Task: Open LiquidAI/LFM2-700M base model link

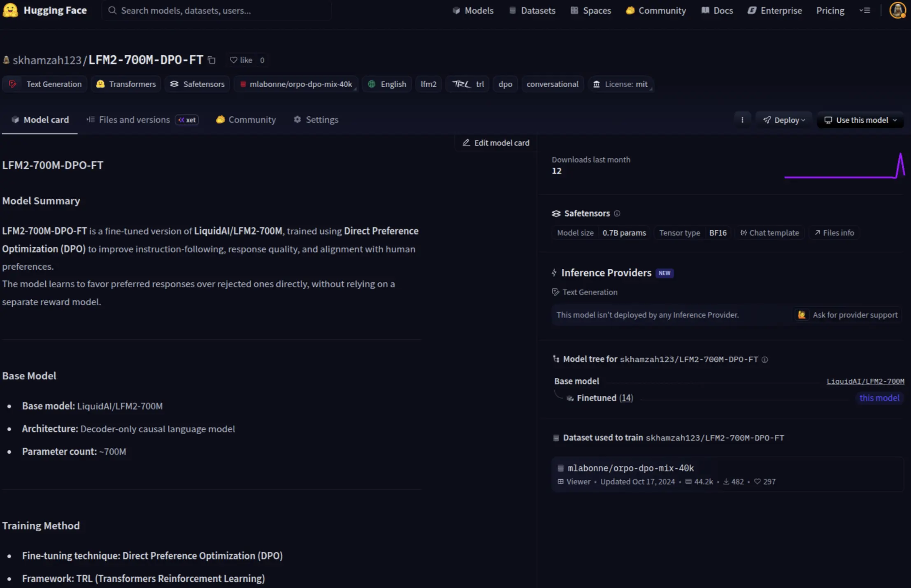Action: point(865,381)
